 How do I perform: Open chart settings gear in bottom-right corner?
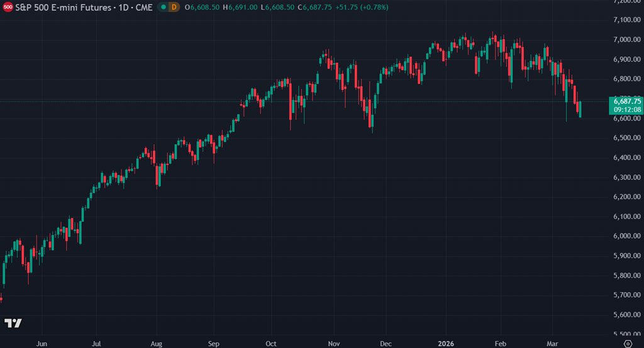coord(627,343)
